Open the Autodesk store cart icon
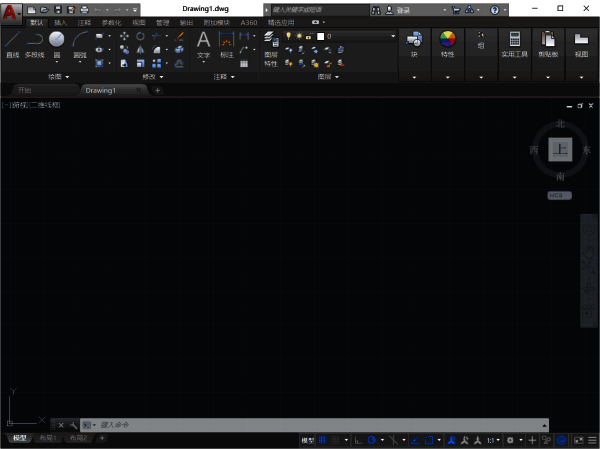Viewport: 600px width, 449px height. [x=456, y=10]
